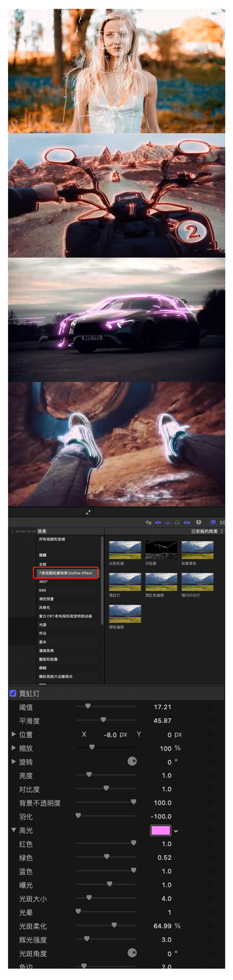Click the fullscreen expand arrows icon
The image size is (233, 980).
pyautogui.click(x=88, y=512)
